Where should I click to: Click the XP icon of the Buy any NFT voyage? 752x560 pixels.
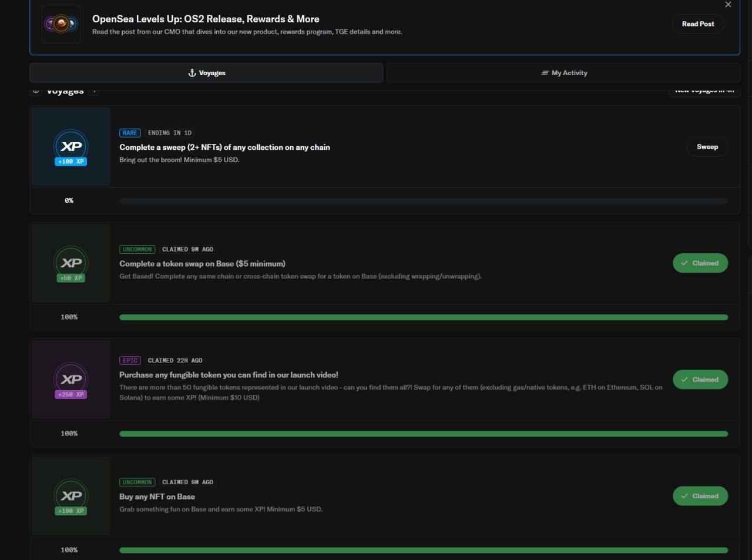coord(71,495)
